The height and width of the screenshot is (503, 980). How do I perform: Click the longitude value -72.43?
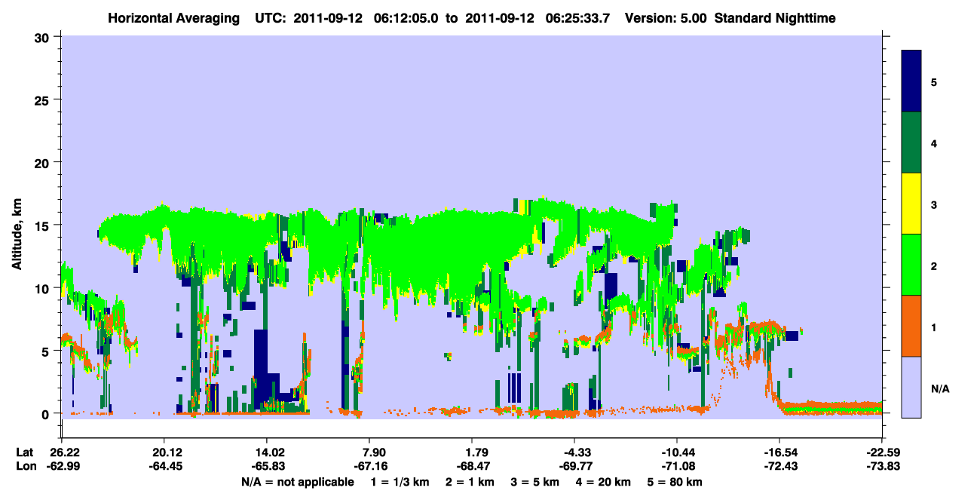coord(779,466)
